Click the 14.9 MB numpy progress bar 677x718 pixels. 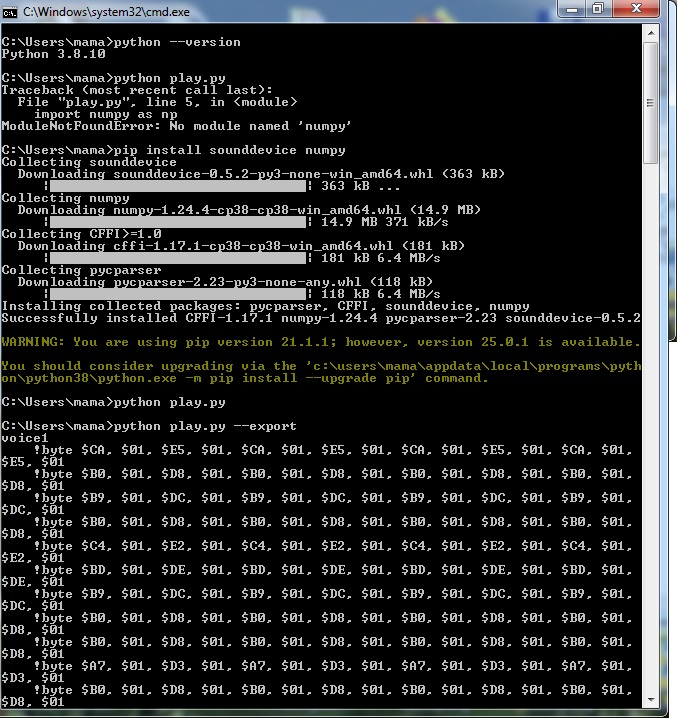pos(178,222)
